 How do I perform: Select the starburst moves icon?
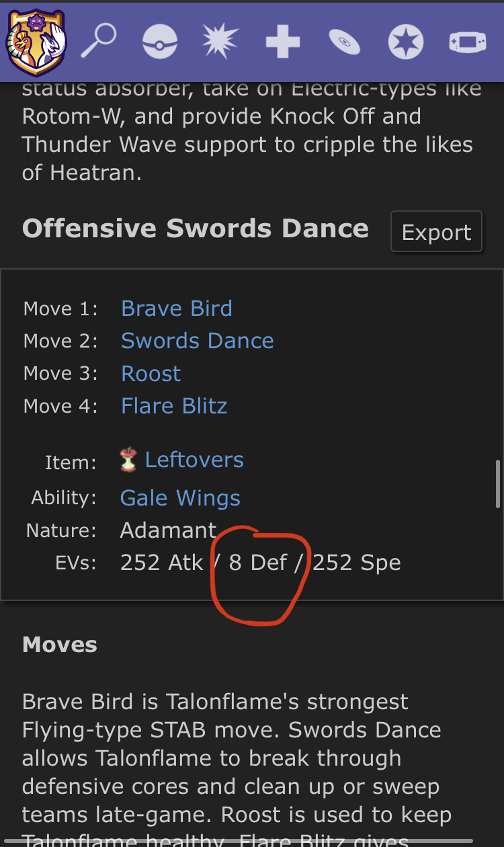[x=221, y=42]
